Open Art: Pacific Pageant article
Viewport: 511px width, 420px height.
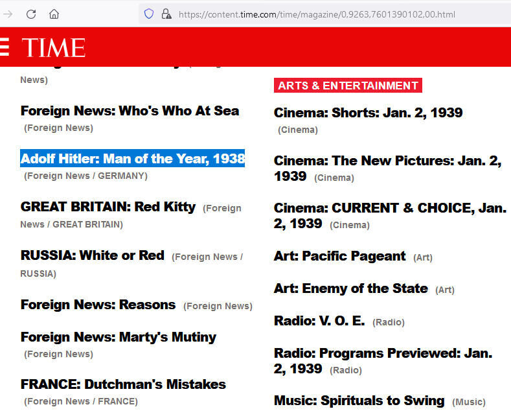coord(340,256)
